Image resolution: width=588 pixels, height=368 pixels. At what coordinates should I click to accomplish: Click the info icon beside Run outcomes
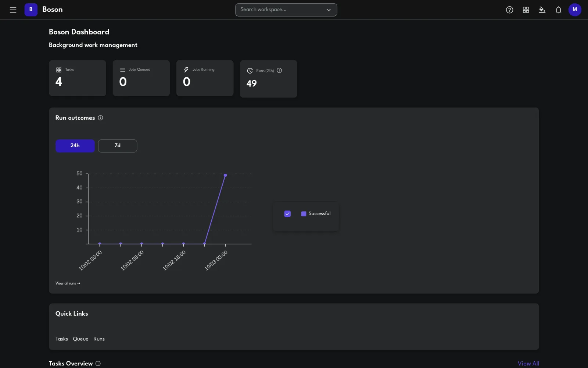pos(100,118)
